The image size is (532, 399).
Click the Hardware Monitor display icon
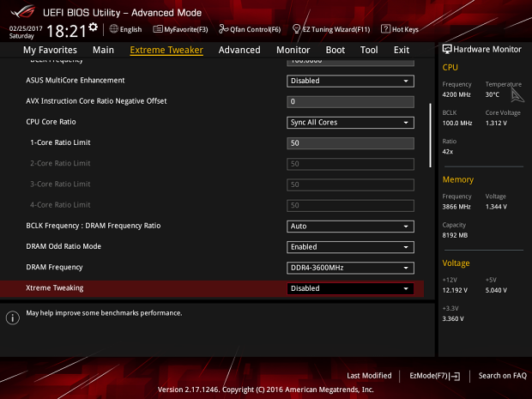click(x=447, y=50)
